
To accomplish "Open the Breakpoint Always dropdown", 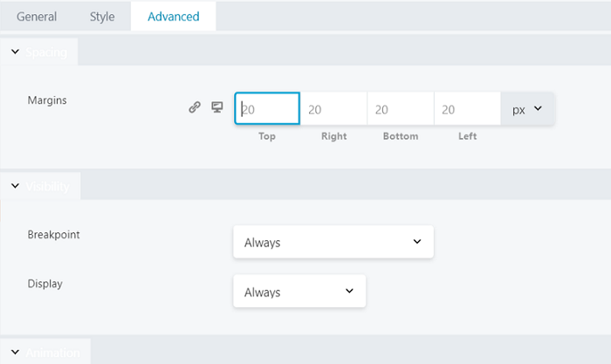I will tap(333, 242).
